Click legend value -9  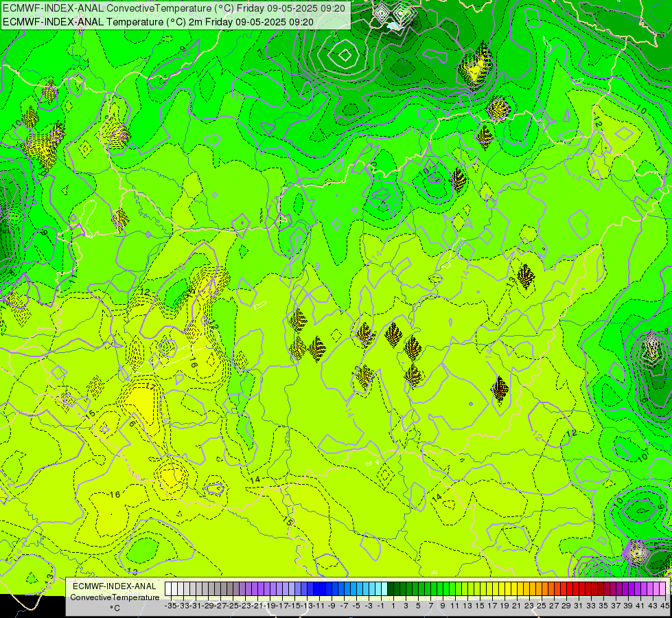point(332,606)
